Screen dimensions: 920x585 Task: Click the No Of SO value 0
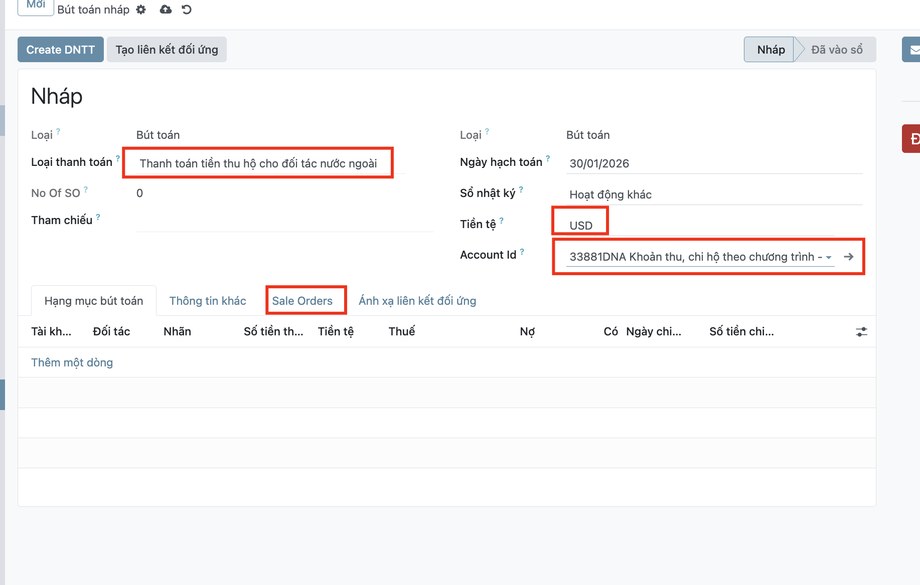(x=140, y=193)
